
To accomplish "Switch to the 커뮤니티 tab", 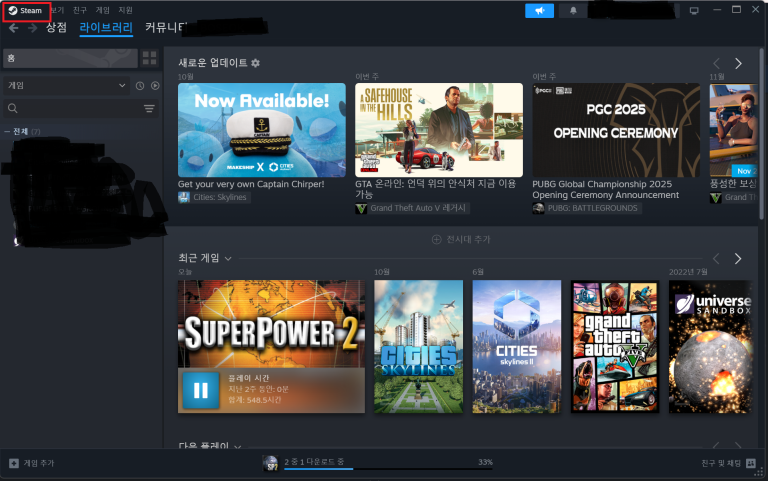I will pyautogui.click(x=167, y=27).
